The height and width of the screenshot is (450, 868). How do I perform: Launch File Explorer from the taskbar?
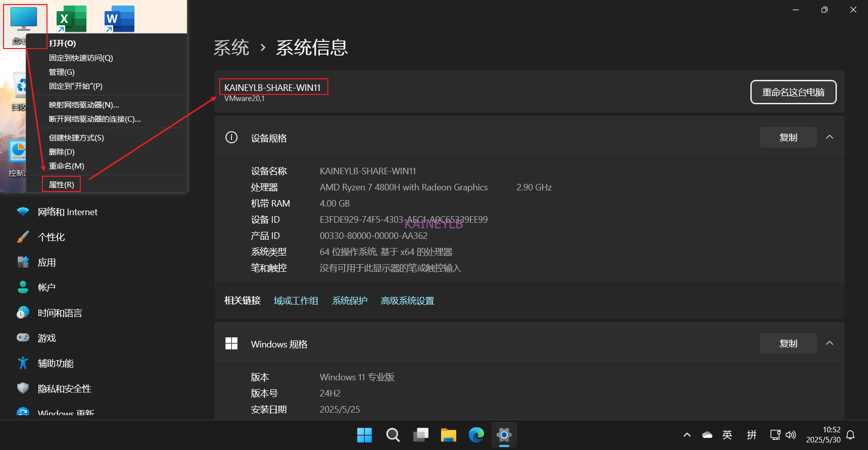(448, 435)
